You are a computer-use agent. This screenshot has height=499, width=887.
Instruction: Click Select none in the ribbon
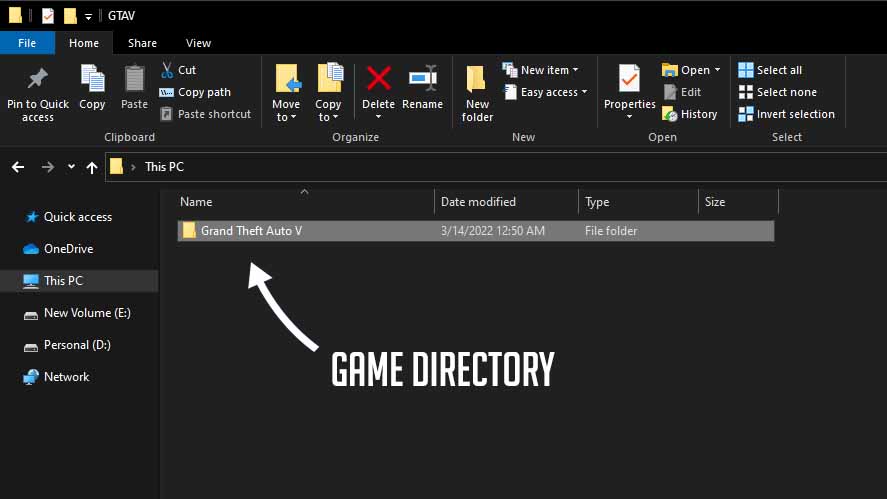pos(778,92)
